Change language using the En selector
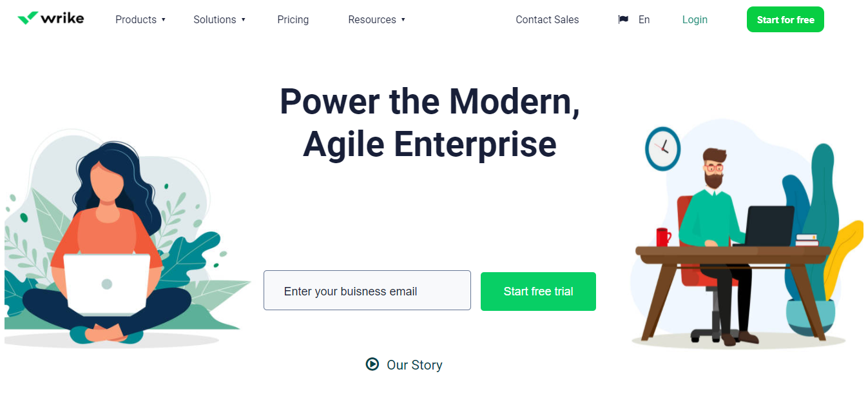The width and height of the screenshot is (868, 396). 644,19
